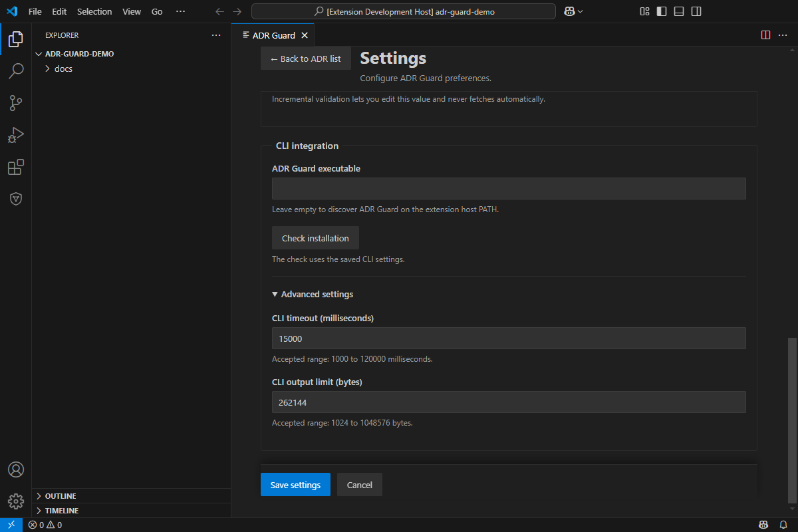Screen dimensions: 798x532
Task: Go back with the left arrow
Action: tap(220, 11)
